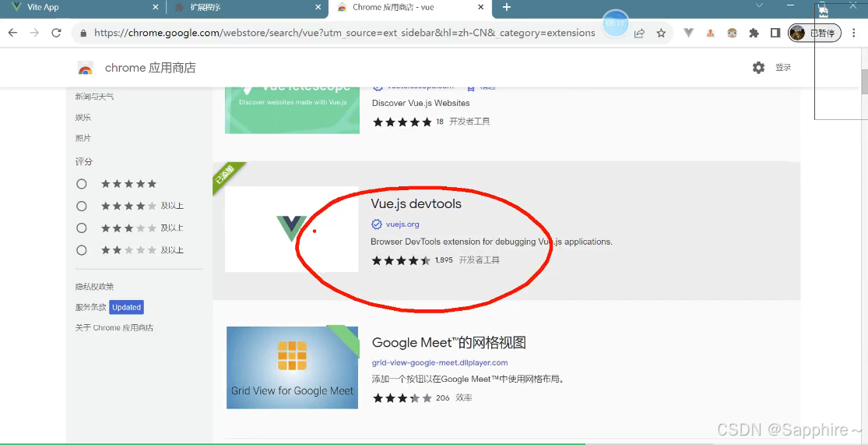Click the verified badge beside vuejs.org
This screenshot has width=868, height=445.
pyautogui.click(x=377, y=224)
